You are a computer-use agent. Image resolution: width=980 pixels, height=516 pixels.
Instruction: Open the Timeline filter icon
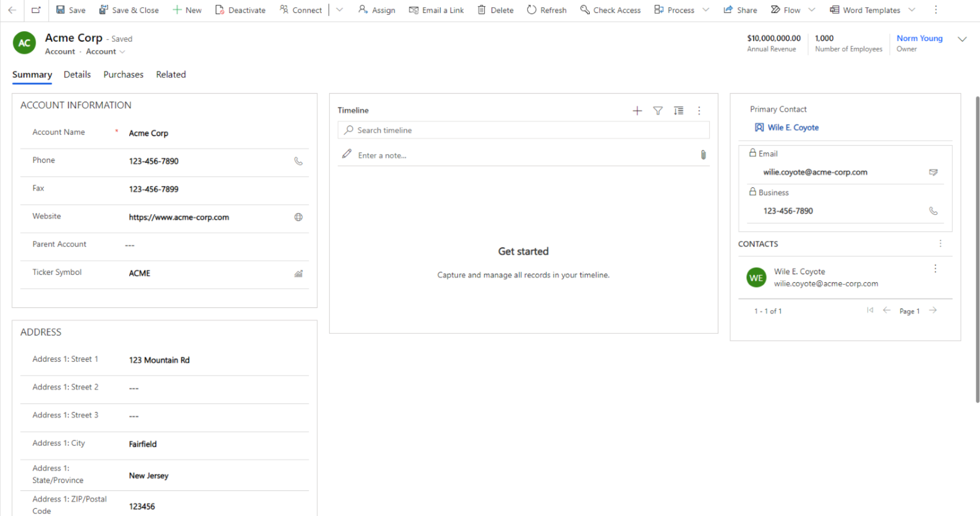pos(657,111)
